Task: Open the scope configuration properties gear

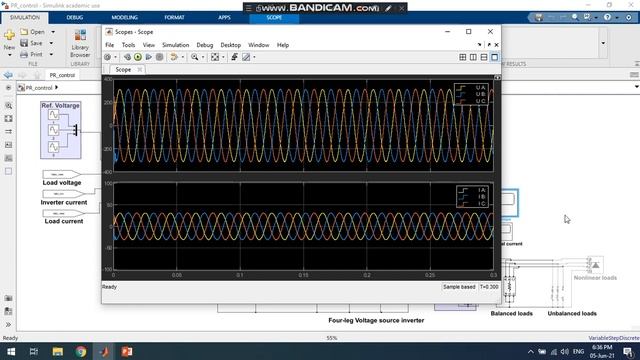Action: (x=107, y=57)
